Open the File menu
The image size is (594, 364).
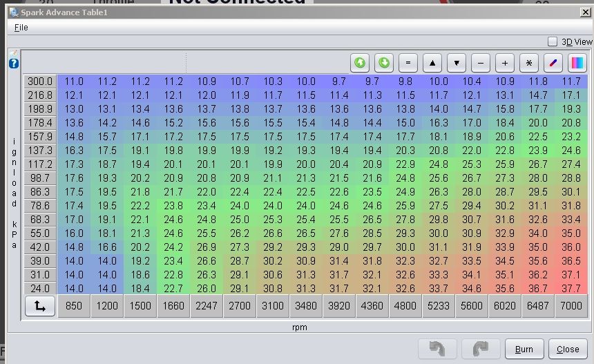click(21, 28)
